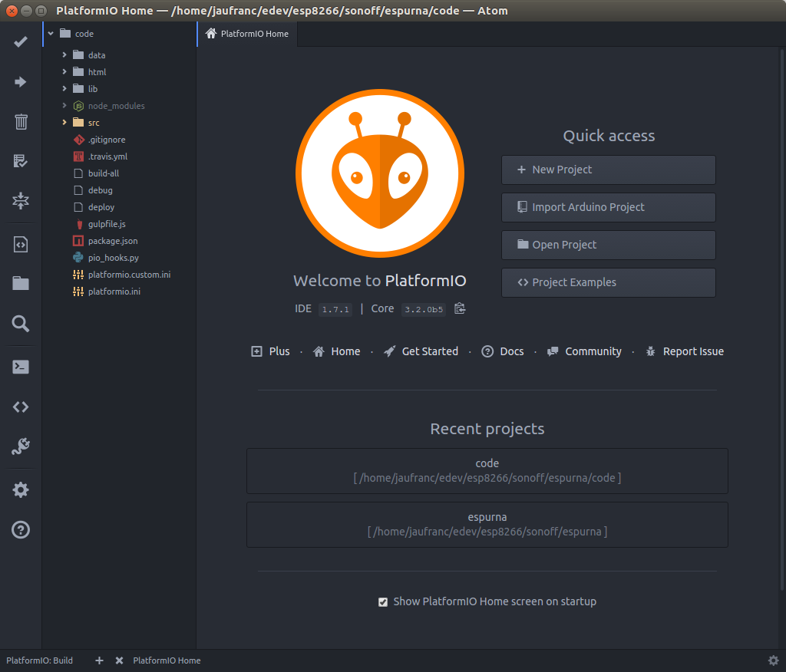786x672 pixels.
Task: Click the Find magnifier icon in sidebar
Action: [21, 324]
